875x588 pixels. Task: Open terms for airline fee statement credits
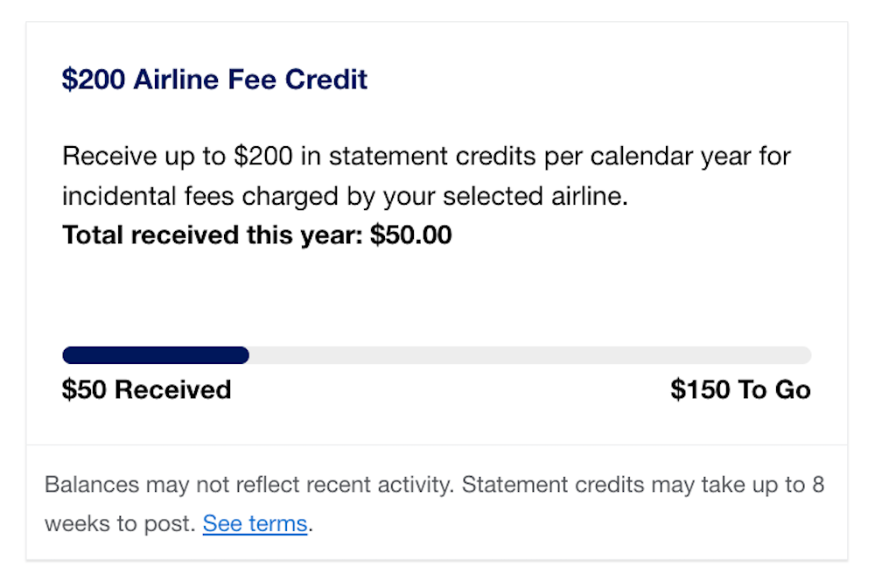pyautogui.click(x=254, y=523)
